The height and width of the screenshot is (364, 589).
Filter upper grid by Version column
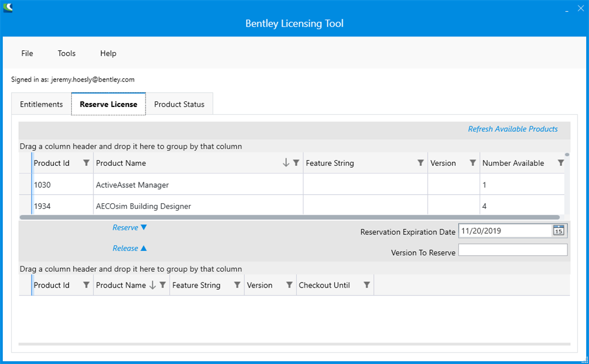coord(472,163)
